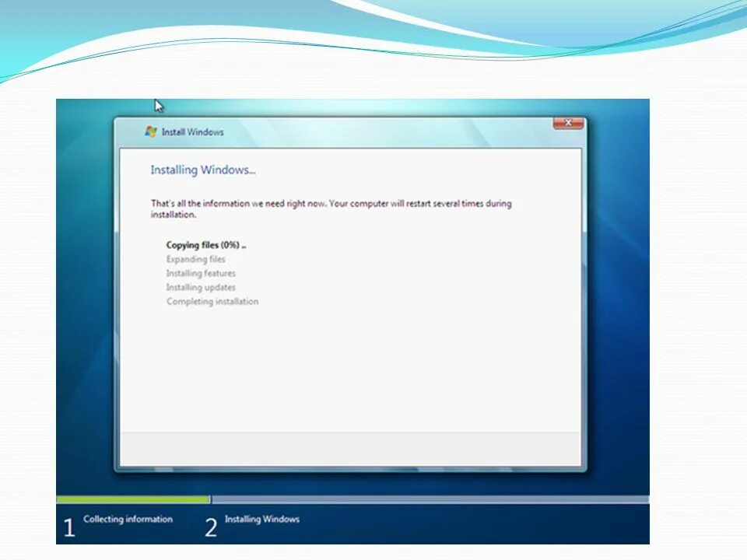
Task: Click the green Collecting information progress bar
Action: pyautogui.click(x=133, y=499)
